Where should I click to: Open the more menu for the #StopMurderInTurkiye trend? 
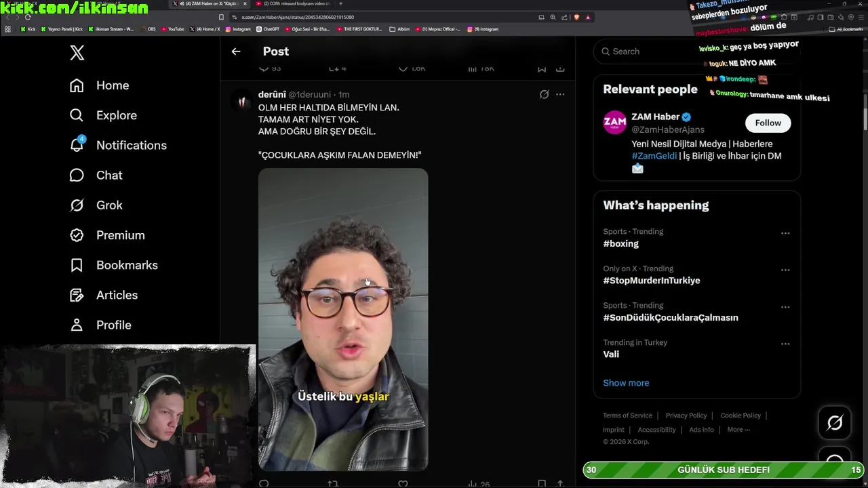pyautogui.click(x=785, y=270)
